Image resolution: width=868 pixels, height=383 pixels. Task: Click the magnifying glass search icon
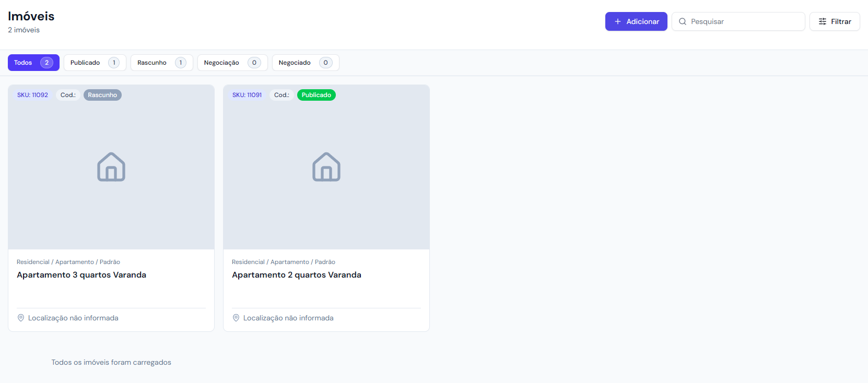[682, 21]
